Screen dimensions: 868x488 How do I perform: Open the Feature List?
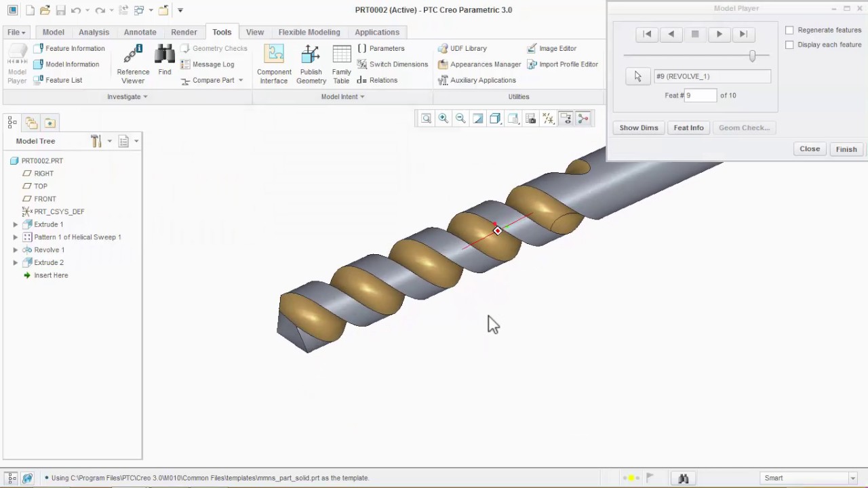coord(58,80)
